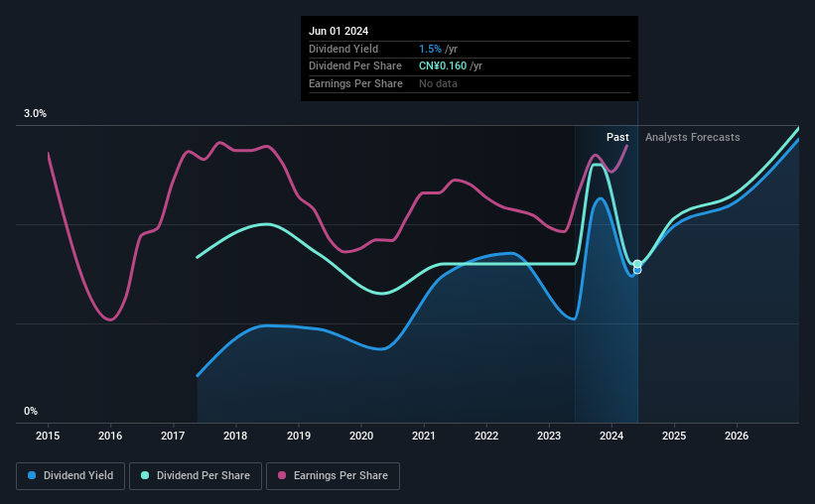The height and width of the screenshot is (504, 815).
Task: Click the 2021 x-axis label
Action: click(424, 436)
